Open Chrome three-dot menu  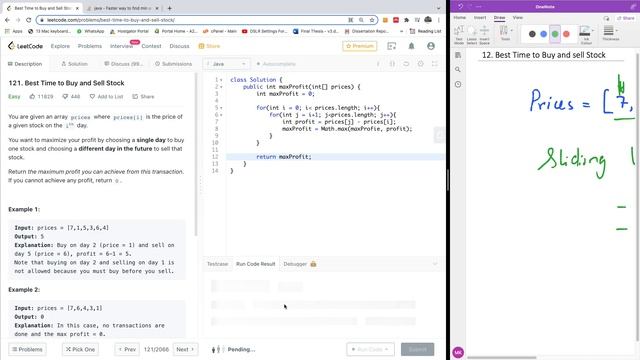[439, 20]
